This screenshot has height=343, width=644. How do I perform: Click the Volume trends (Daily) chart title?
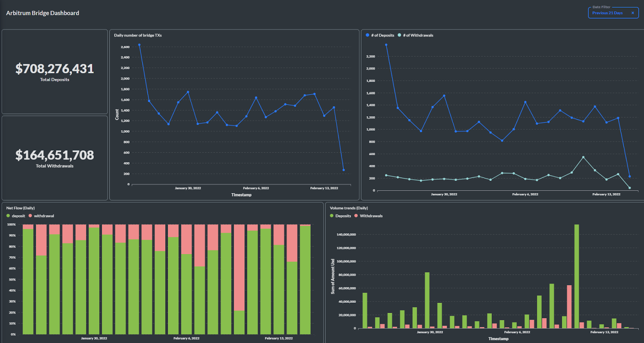point(349,208)
